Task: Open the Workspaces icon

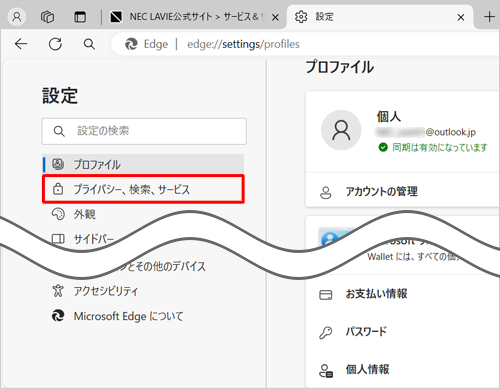Action: [x=47, y=17]
